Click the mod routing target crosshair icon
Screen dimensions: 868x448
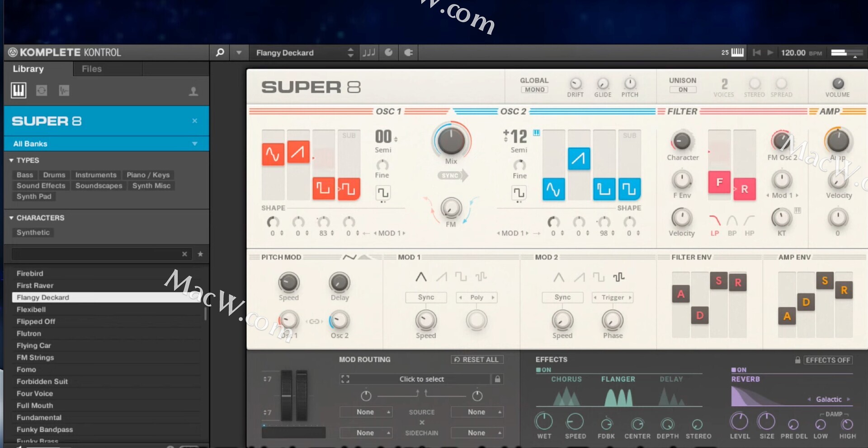click(x=345, y=379)
